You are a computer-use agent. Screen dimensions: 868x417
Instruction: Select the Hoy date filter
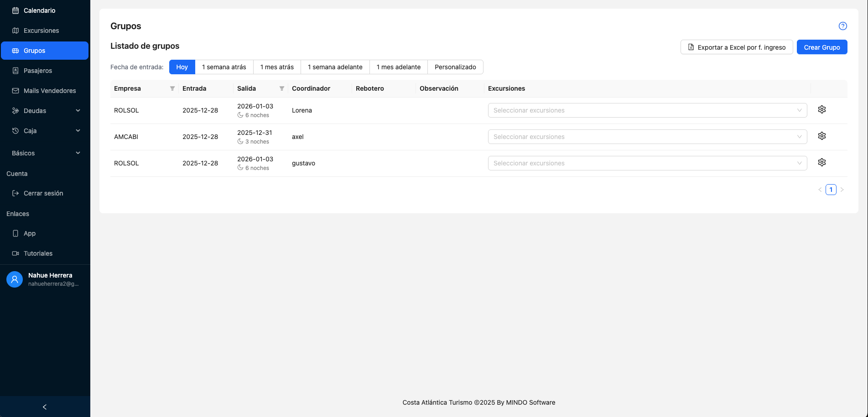[182, 67]
